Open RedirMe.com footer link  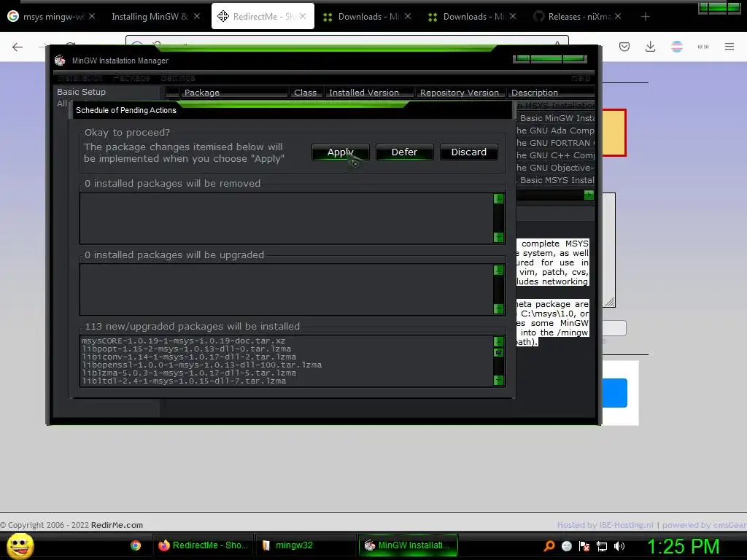pyautogui.click(x=117, y=525)
